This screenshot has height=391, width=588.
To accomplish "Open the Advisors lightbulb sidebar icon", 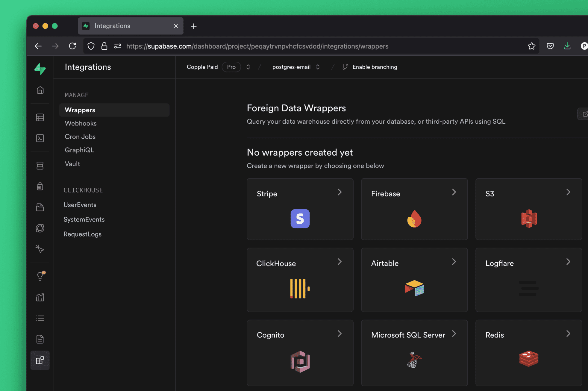I will pyautogui.click(x=40, y=276).
